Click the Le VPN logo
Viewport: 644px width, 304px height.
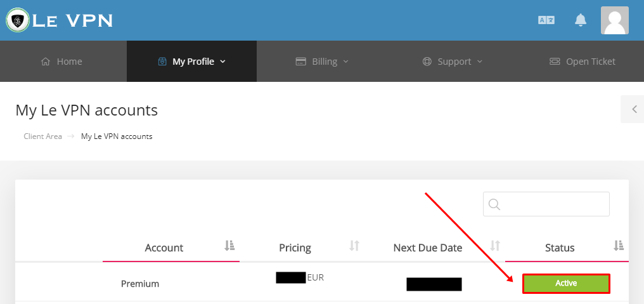[x=59, y=20]
